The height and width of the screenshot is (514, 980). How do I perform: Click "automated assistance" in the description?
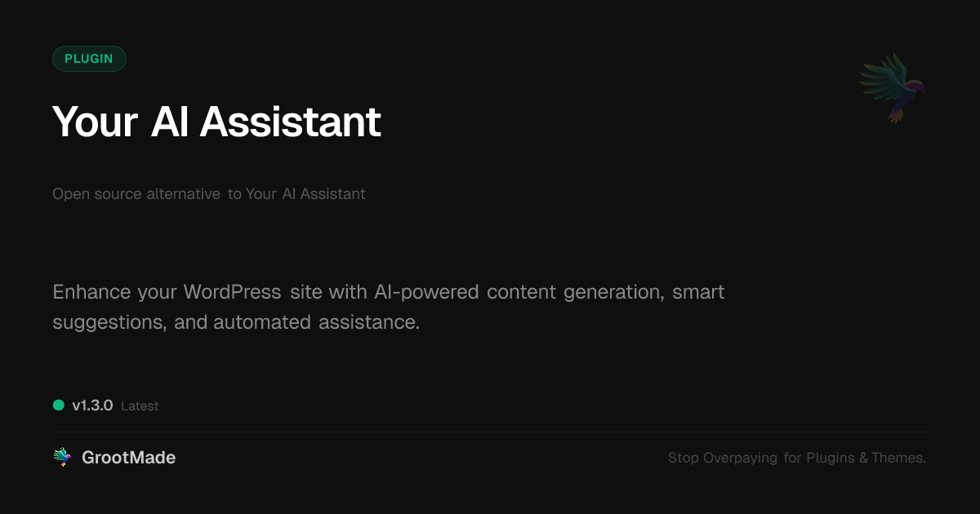point(316,322)
